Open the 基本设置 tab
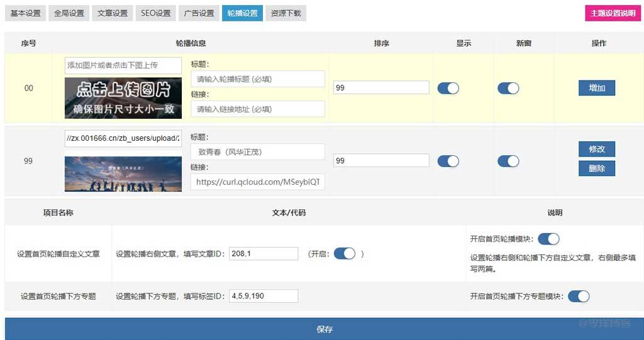The width and height of the screenshot is (644, 340). tap(25, 13)
